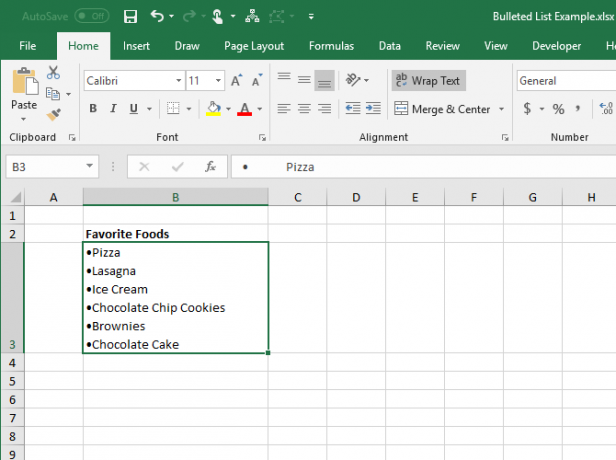
Task: Toggle Align Right button
Action: (x=324, y=108)
